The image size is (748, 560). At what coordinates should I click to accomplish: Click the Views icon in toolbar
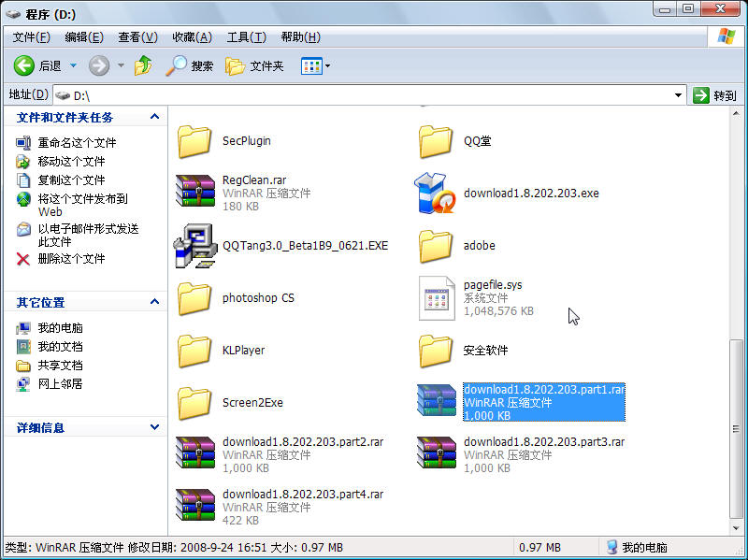[311, 65]
